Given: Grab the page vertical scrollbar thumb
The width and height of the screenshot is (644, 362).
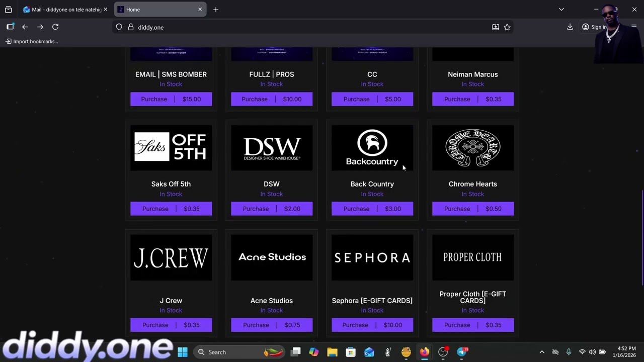Looking at the screenshot, I should pyautogui.click(x=642, y=237).
